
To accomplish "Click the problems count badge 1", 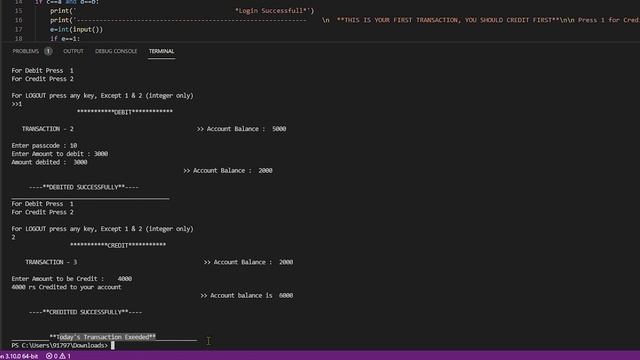I will tap(48, 51).
